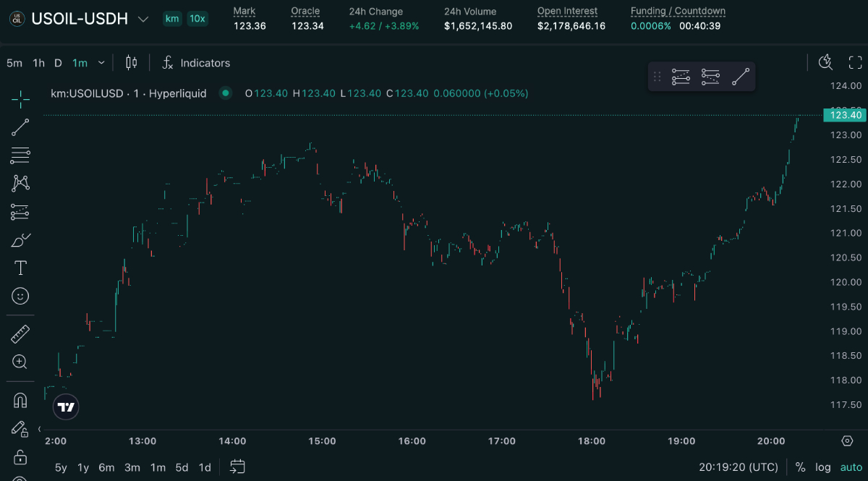Click the 10x leverage badge

click(x=197, y=19)
